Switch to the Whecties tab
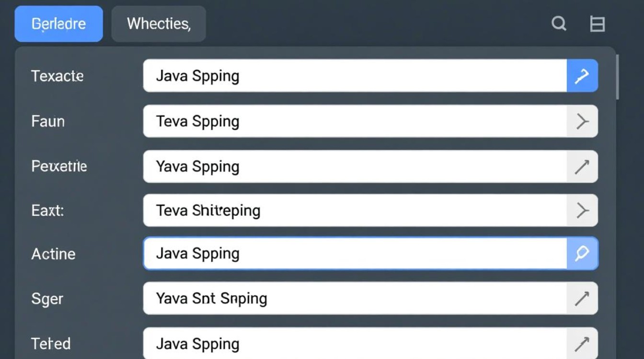The height and width of the screenshot is (359, 644). [x=159, y=24]
